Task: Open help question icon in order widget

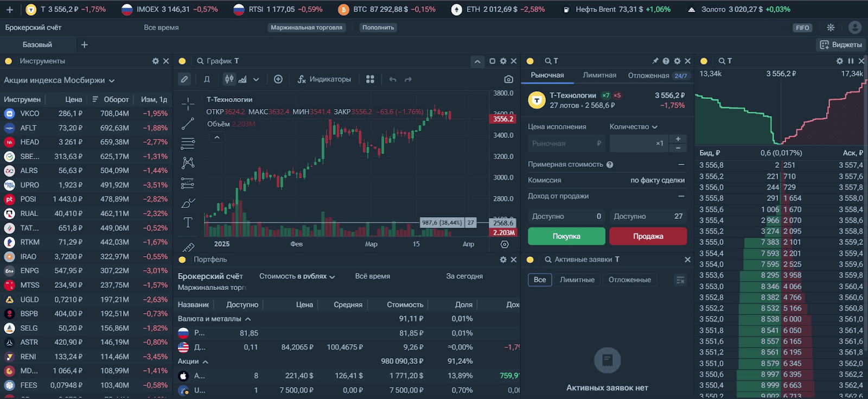Action: [666, 61]
